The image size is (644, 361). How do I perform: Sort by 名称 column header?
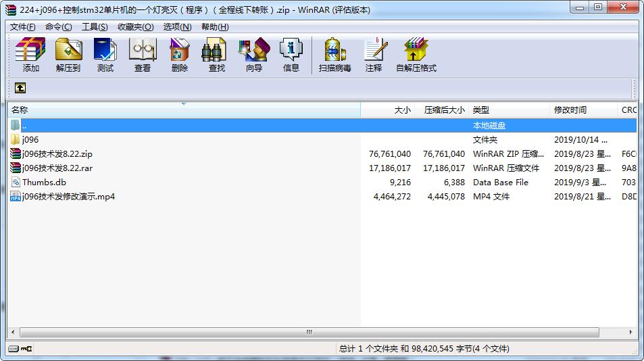tap(184, 110)
